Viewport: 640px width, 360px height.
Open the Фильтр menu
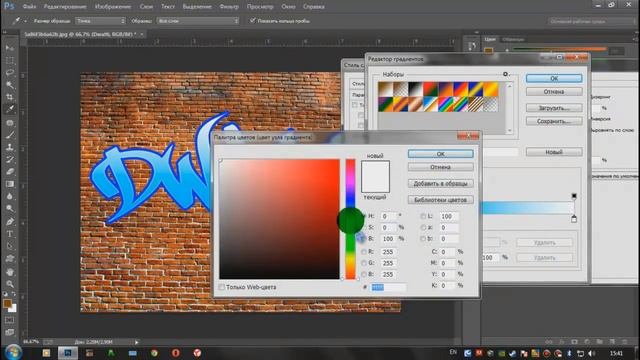coord(229,7)
